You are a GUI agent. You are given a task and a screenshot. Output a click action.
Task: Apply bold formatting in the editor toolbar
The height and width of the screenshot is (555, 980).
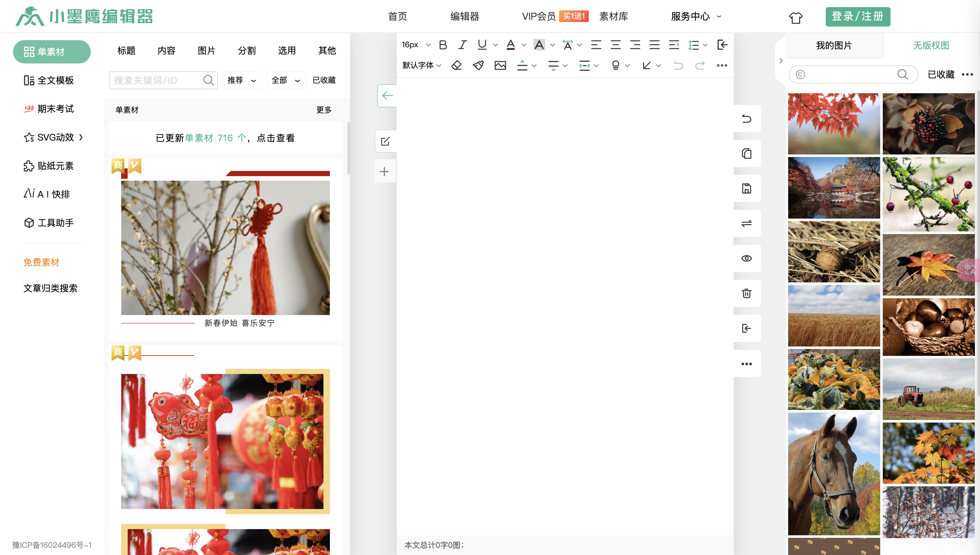(442, 45)
